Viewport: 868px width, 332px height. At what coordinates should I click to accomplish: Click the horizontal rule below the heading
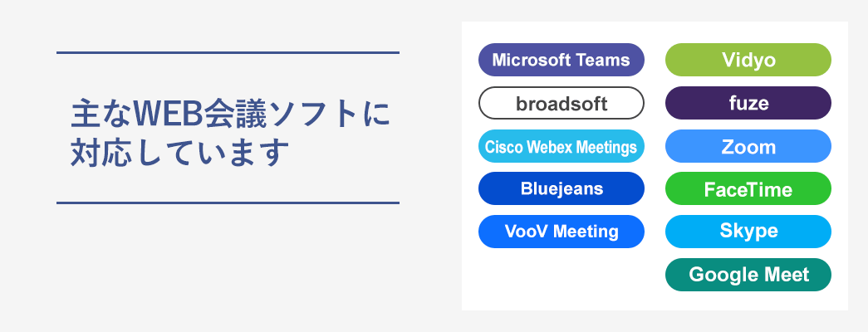point(228,203)
